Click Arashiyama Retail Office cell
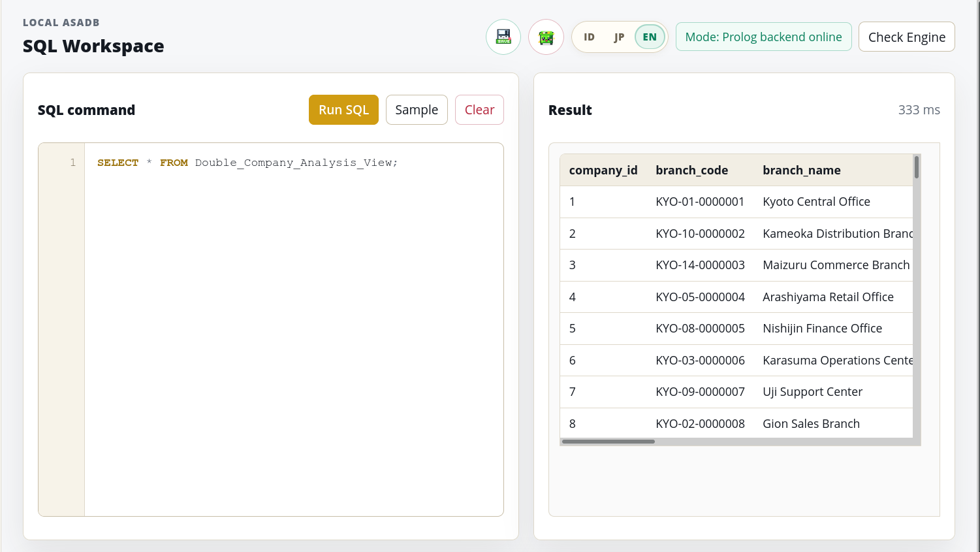 click(x=833, y=297)
